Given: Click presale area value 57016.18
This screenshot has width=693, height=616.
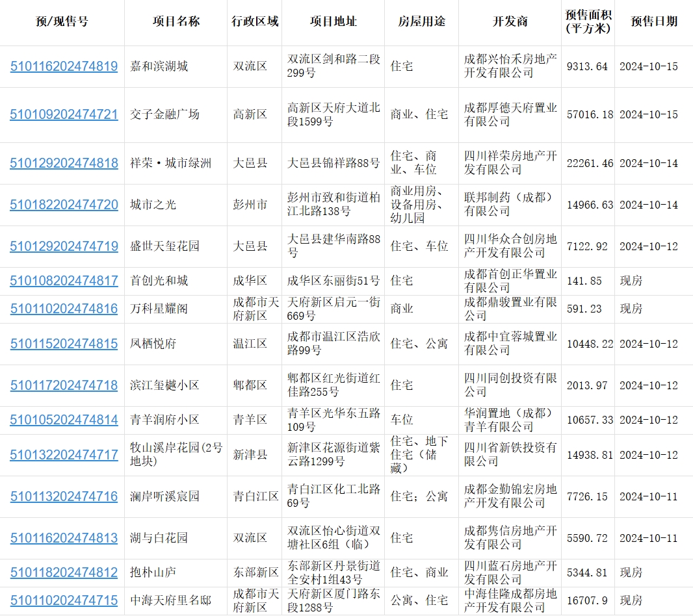Looking at the screenshot, I should click(x=590, y=114).
